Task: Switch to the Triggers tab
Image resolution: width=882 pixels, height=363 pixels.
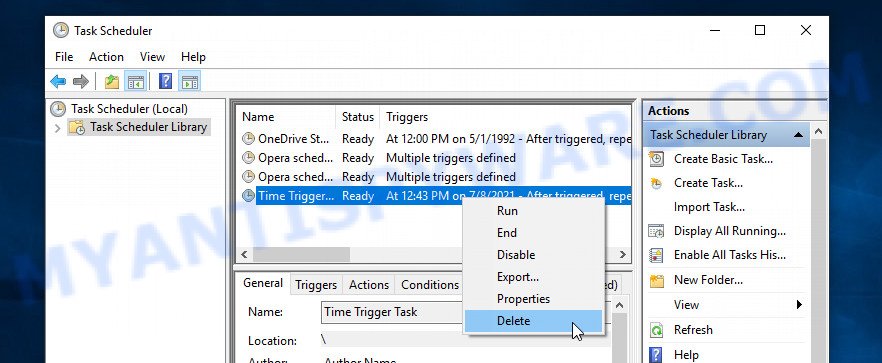Action: tap(316, 285)
